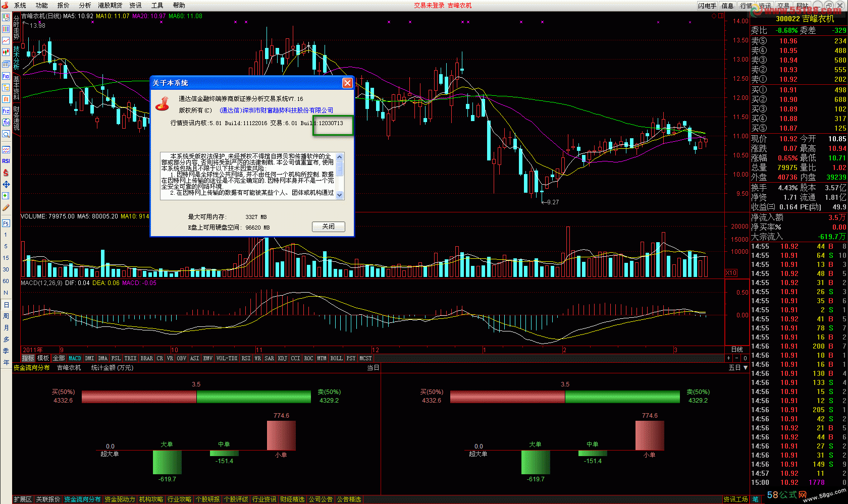The width and height of the screenshot is (848, 504).
Task: Open the formula f(x) icon
Action: (x=6, y=123)
